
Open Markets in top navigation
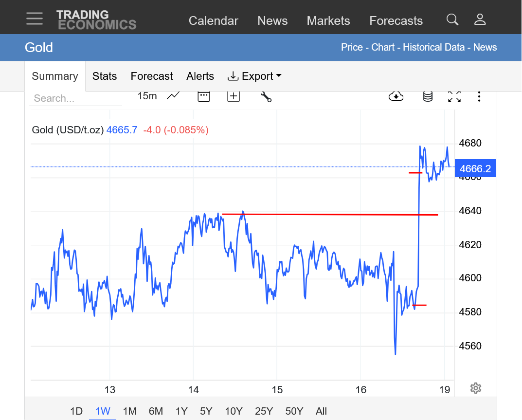tap(328, 21)
